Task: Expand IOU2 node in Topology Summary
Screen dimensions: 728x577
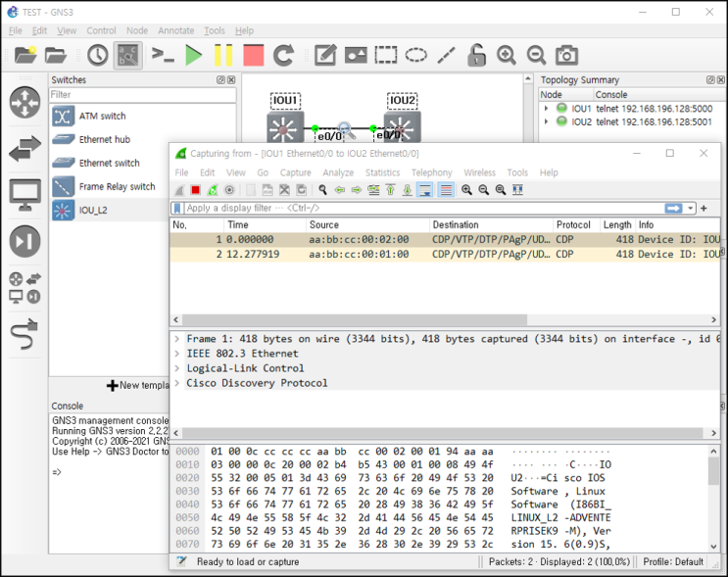Action: [546, 121]
